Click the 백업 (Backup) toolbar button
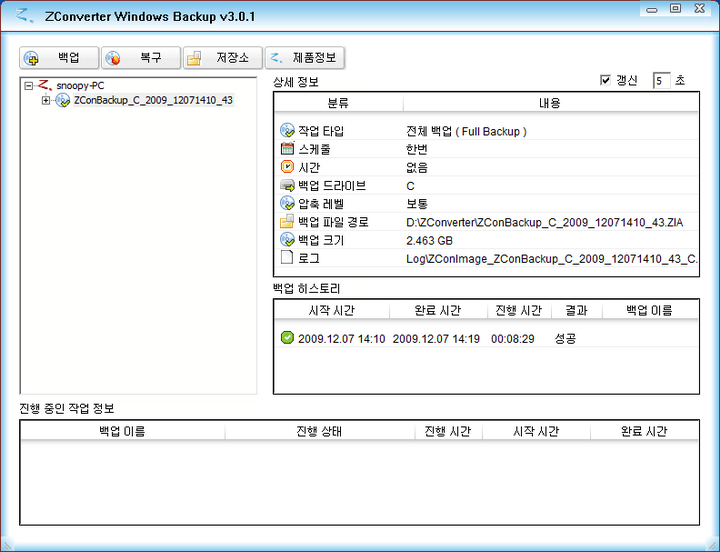Screen dimensions: 720x552 tap(59, 58)
